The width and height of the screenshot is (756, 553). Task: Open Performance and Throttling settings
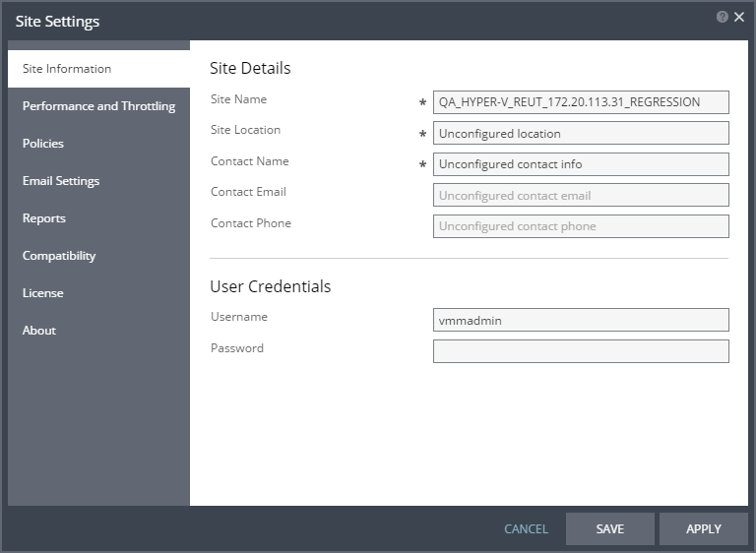98,106
